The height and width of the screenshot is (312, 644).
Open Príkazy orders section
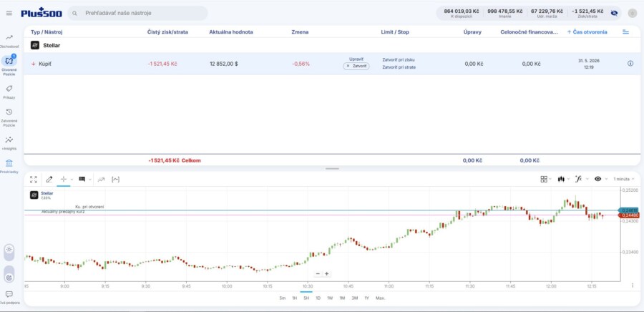(x=9, y=92)
